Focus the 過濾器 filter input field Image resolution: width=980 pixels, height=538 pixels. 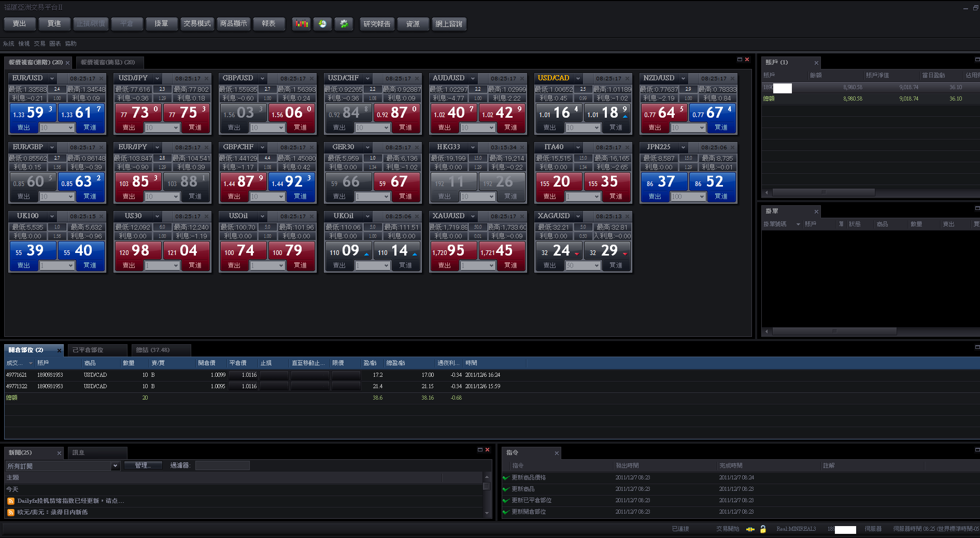click(222, 465)
